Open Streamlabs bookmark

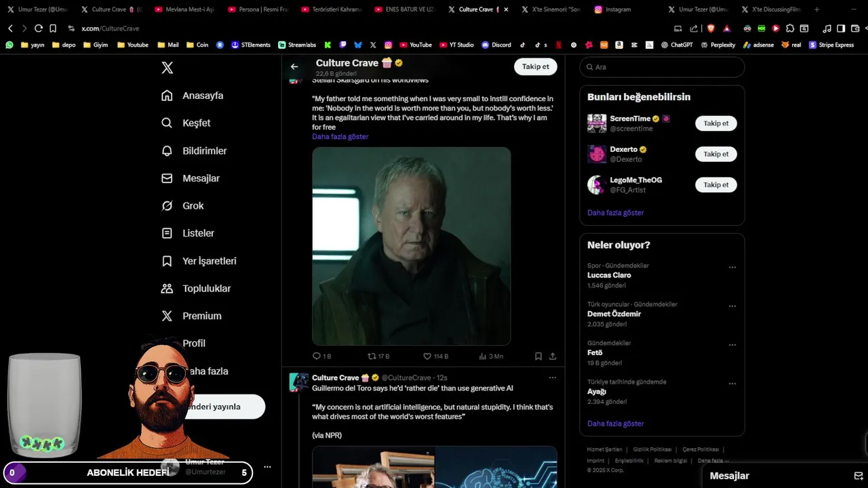tap(297, 45)
